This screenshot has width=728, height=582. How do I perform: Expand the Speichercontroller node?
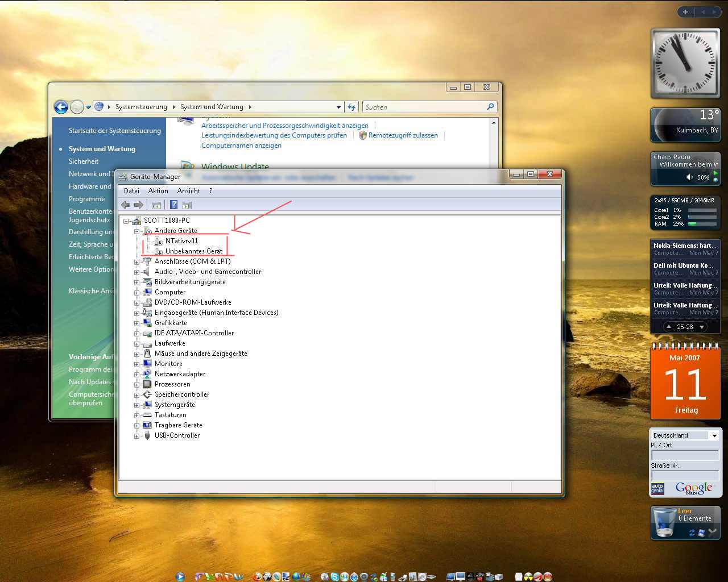click(136, 395)
